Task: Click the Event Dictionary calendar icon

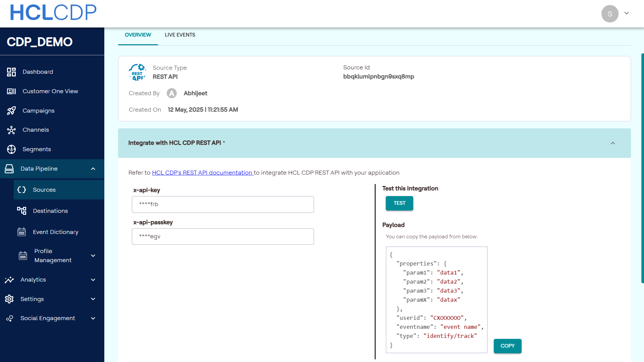Action: tap(22, 232)
